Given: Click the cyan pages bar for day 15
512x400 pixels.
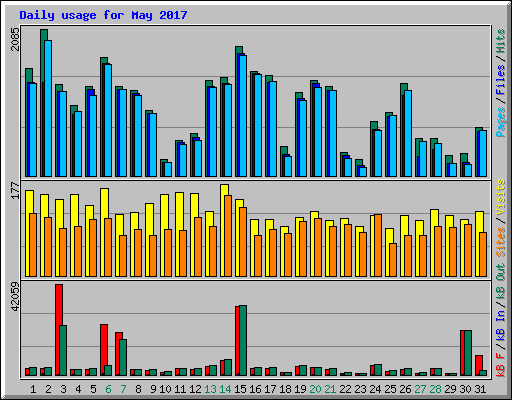Looking at the screenshot, I should (x=243, y=116).
